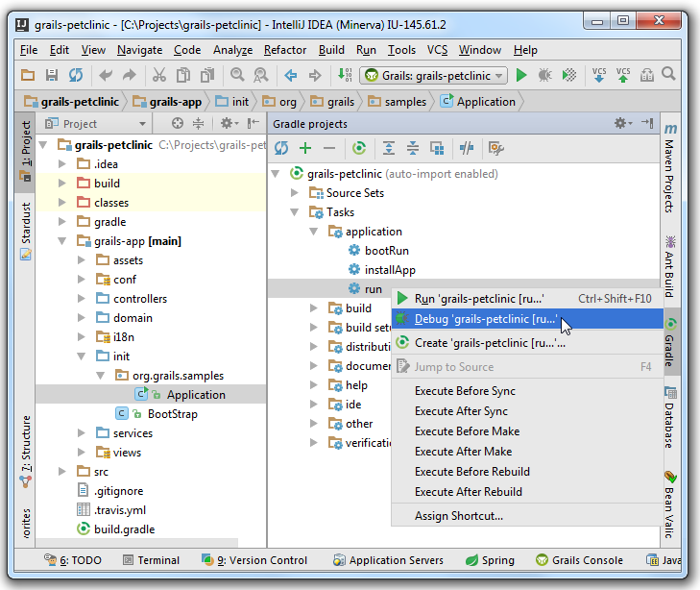This screenshot has width=700, height=590.
Task: Open Gradle settings wrench icon
Action: pyautogui.click(x=495, y=148)
